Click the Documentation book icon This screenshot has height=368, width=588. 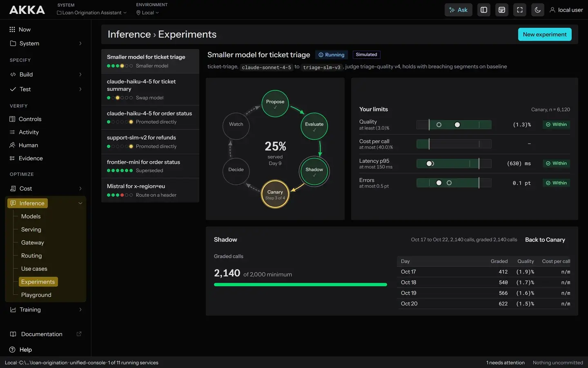(13, 334)
